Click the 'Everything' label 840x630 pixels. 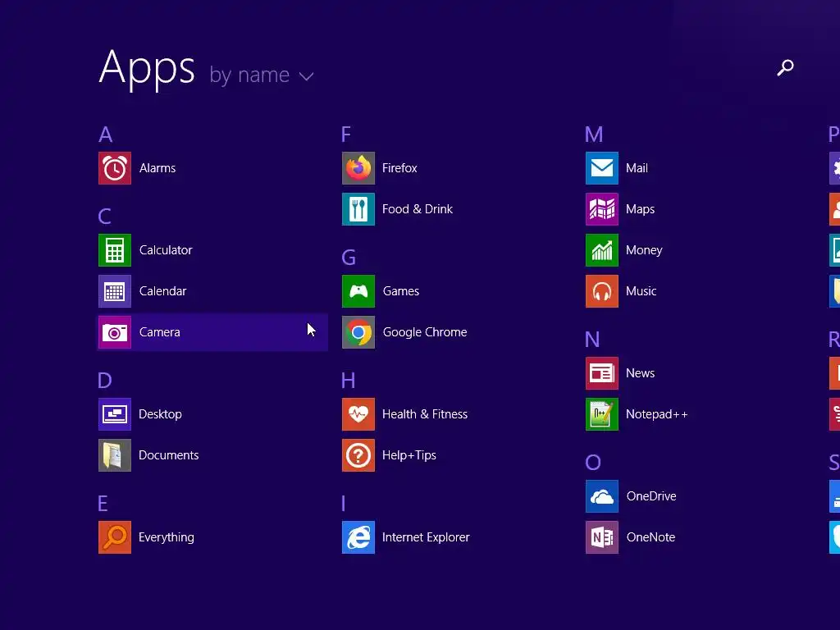[x=167, y=538]
